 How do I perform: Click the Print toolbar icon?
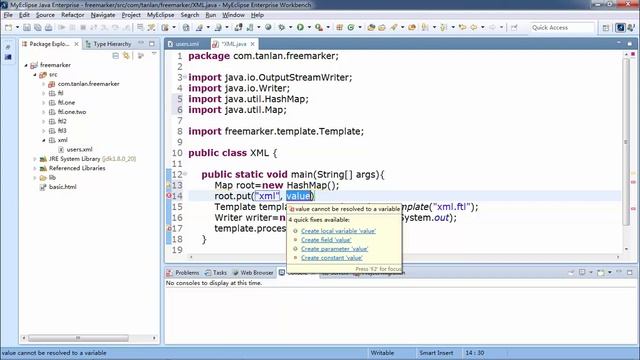(48, 27)
